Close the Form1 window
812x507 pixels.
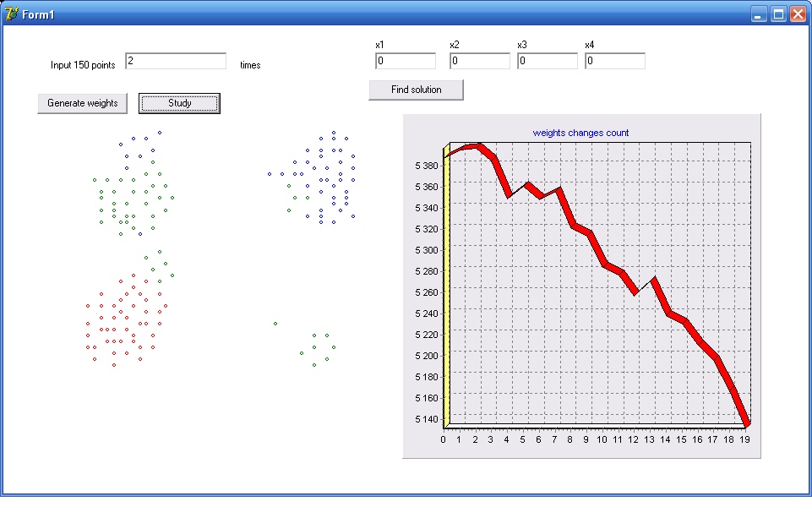click(797, 14)
